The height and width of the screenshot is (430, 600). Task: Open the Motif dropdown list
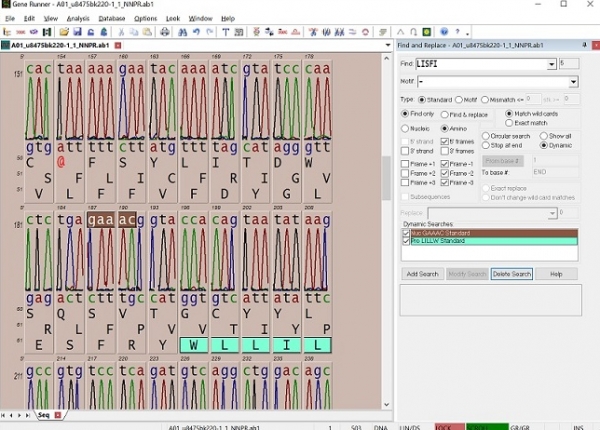pos(574,82)
